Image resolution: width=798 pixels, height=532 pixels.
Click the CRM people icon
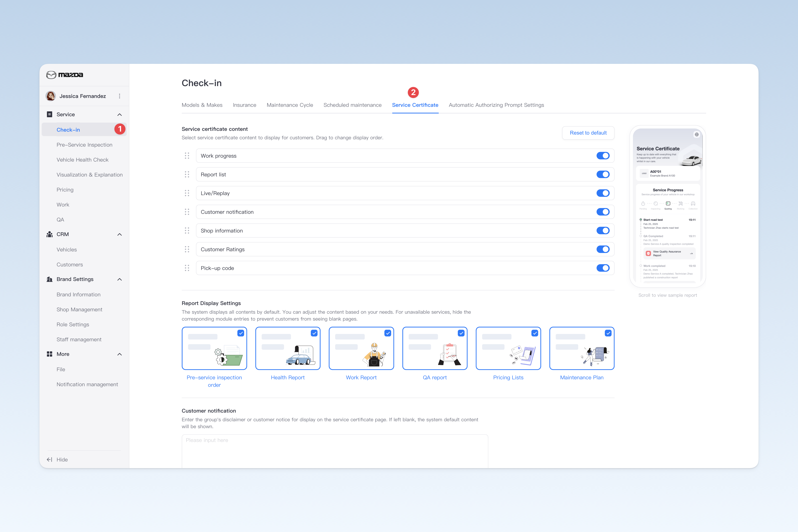49,234
